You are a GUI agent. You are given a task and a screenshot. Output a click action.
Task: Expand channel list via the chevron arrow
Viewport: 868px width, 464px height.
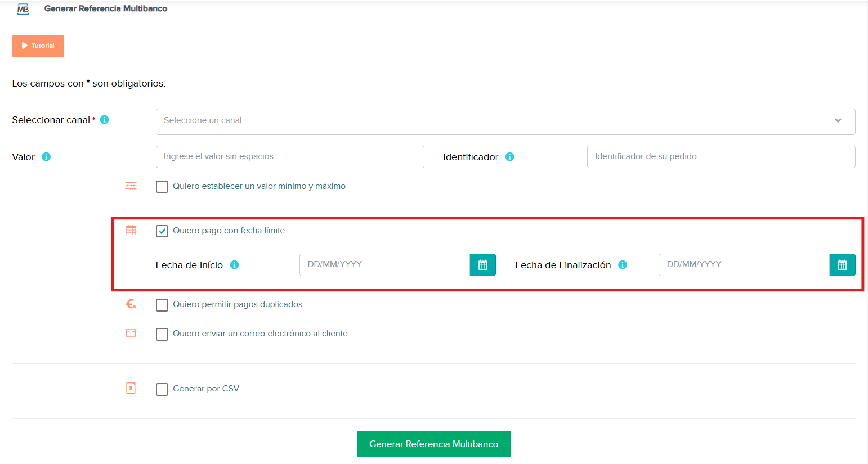(x=838, y=121)
